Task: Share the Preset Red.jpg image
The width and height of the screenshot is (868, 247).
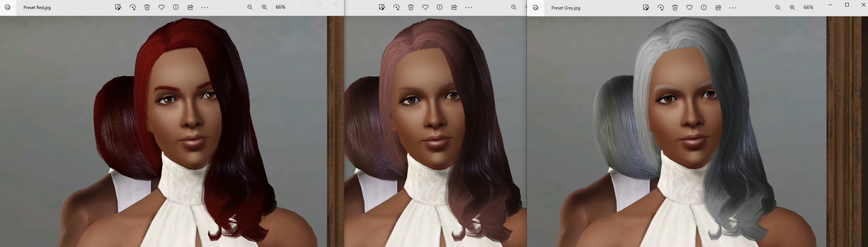Action: 190,7
